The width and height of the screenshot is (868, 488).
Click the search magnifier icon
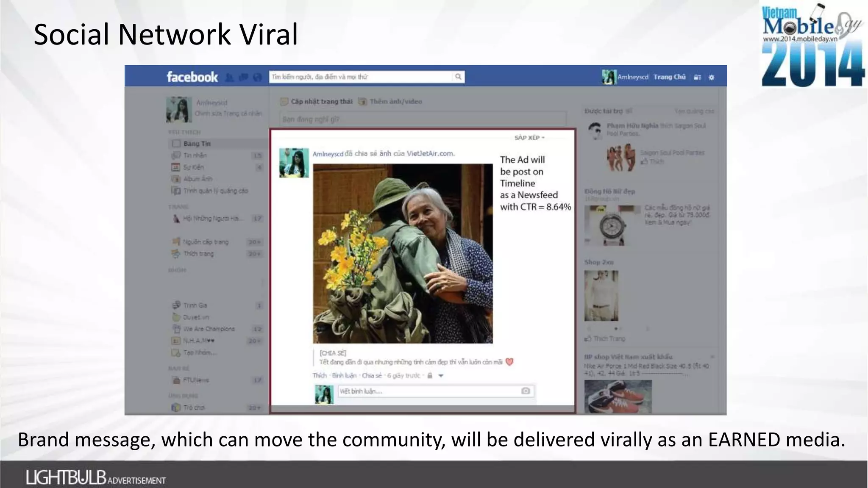pos(458,77)
